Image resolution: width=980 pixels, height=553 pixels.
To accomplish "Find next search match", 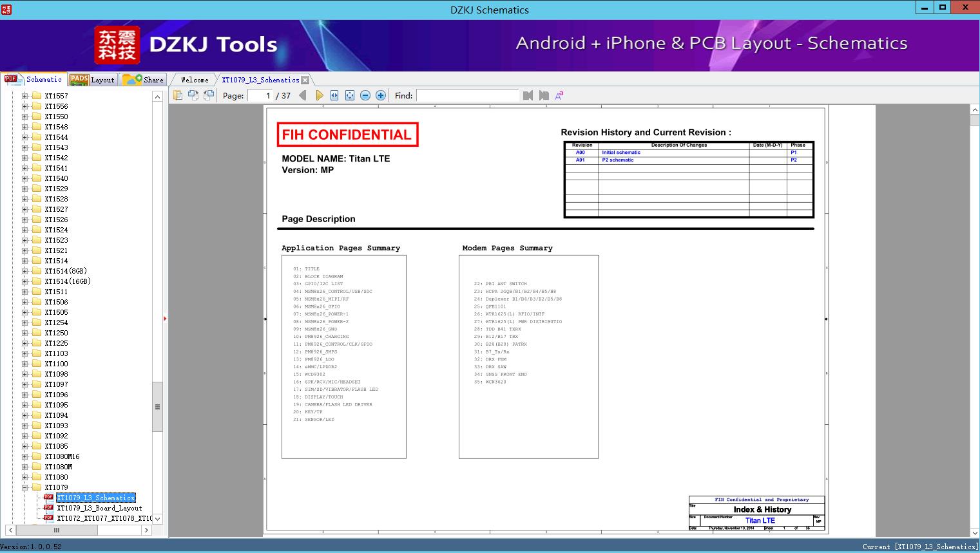I will [544, 95].
